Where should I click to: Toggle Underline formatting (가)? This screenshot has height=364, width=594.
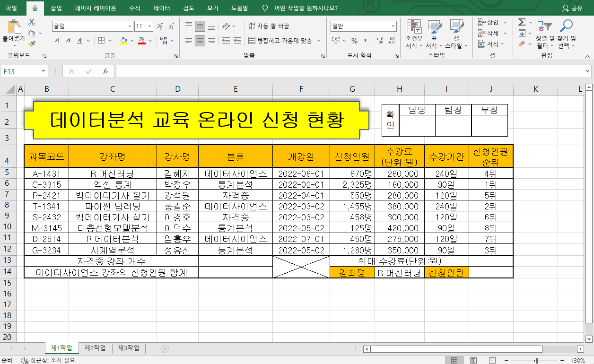pos(80,41)
